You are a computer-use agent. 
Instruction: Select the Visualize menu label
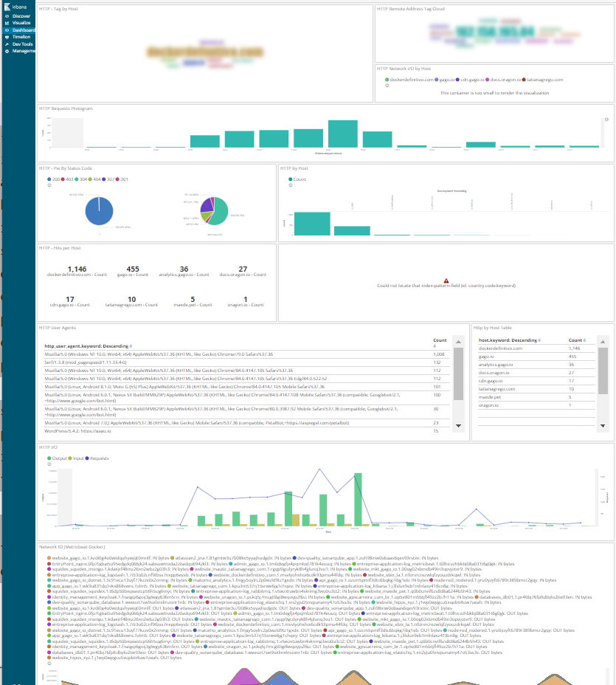click(22, 23)
